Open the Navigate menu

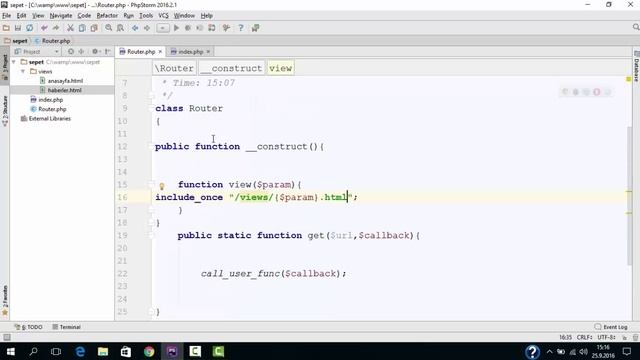tap(61, 16)
